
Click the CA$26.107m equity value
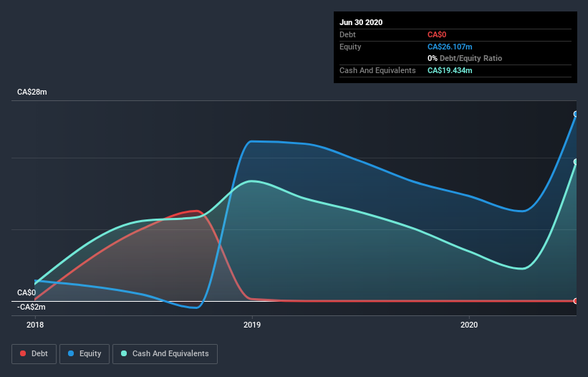click(x=450, y=47)
